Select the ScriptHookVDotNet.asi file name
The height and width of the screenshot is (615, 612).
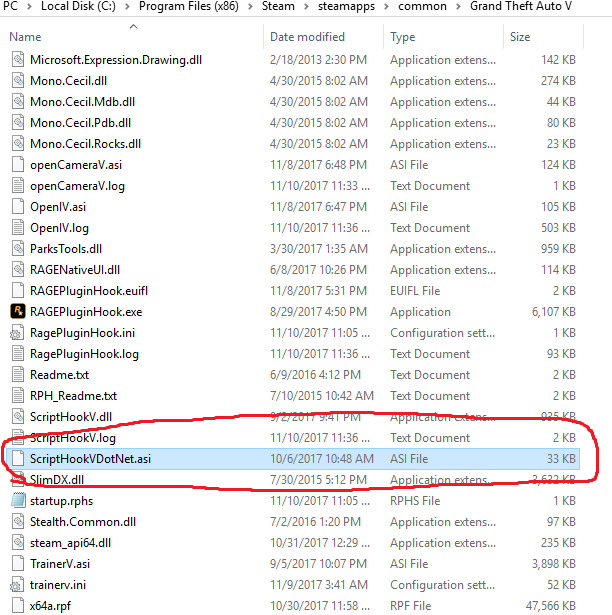[x=91, y=459]
